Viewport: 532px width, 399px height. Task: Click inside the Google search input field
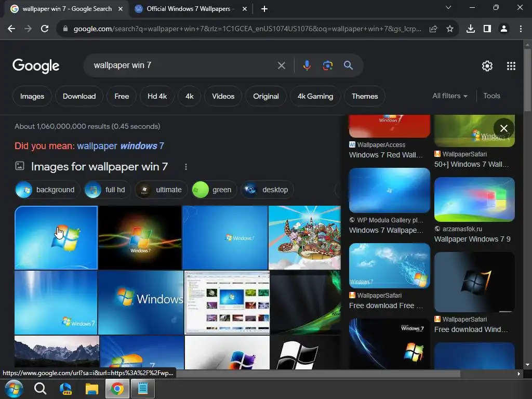coord(183,65)
